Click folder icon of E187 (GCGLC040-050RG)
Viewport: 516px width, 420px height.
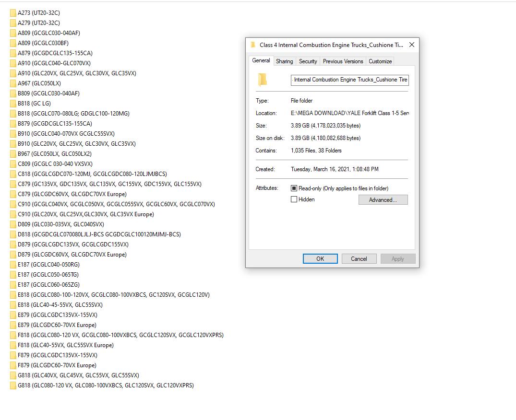[x=13, y=265]
